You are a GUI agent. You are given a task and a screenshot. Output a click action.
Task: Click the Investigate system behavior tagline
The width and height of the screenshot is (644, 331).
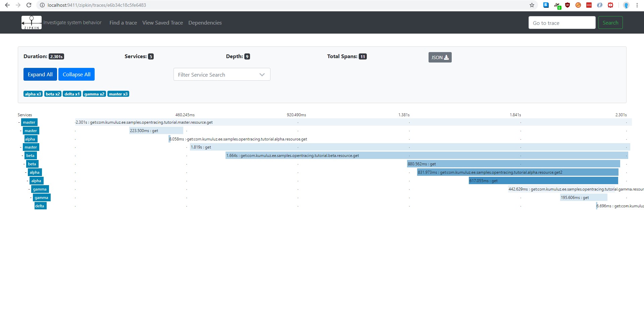coord(72,23)
